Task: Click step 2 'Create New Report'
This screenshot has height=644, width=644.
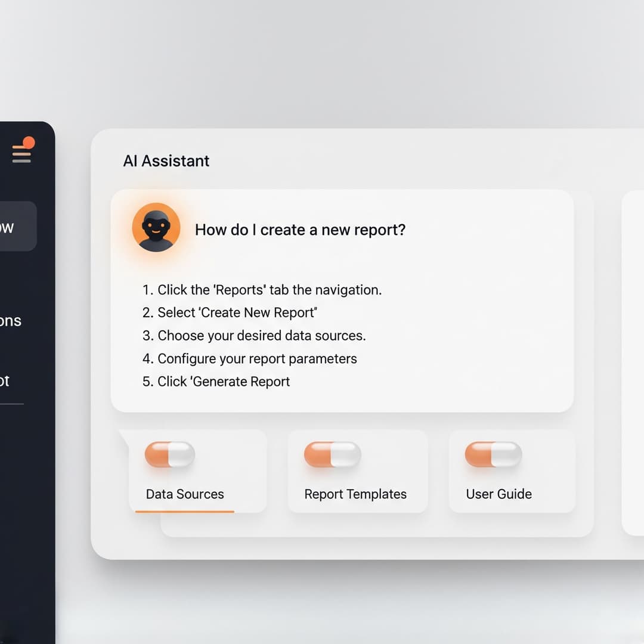Action: click(230, 312)
